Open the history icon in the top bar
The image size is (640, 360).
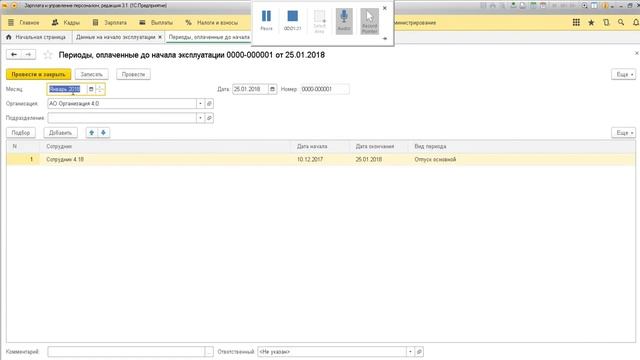click(x=606, y=22)
